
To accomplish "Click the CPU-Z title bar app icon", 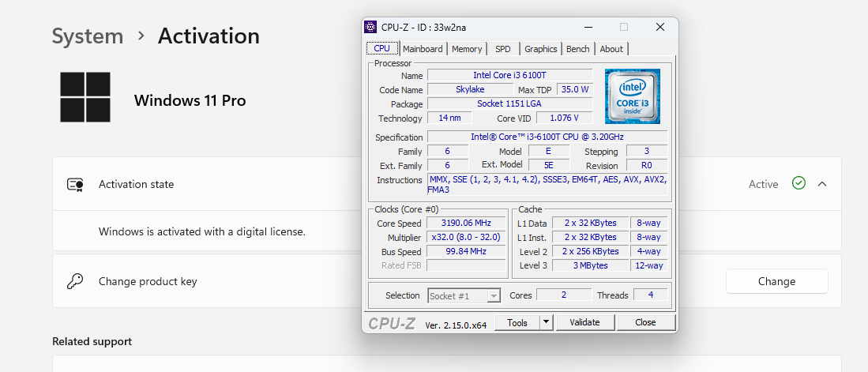I will [x=370, y=27].
